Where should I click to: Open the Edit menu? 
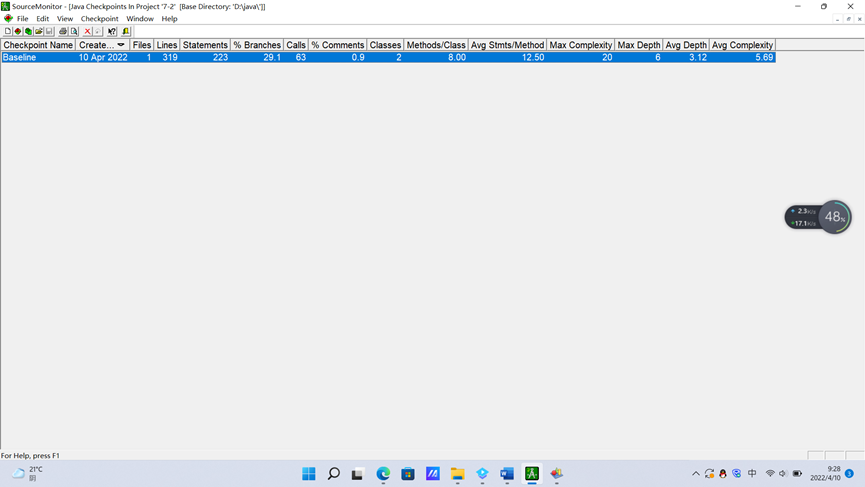42,19
